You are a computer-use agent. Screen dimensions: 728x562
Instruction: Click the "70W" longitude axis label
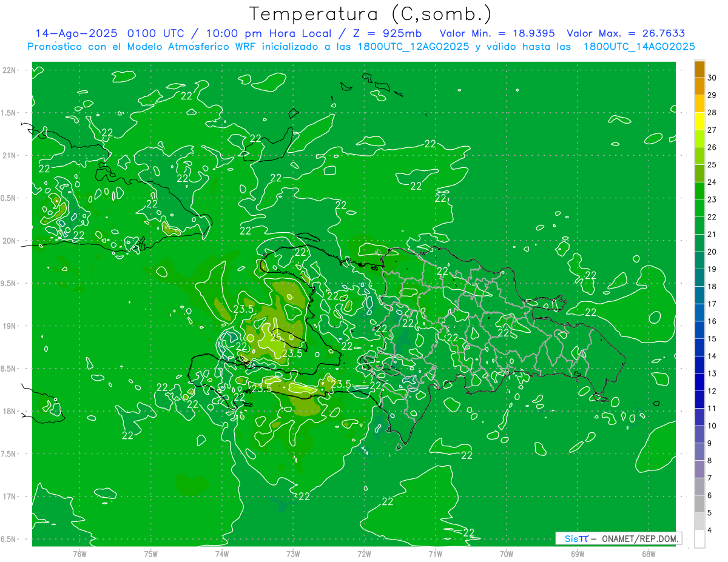(x=507, y=554)
